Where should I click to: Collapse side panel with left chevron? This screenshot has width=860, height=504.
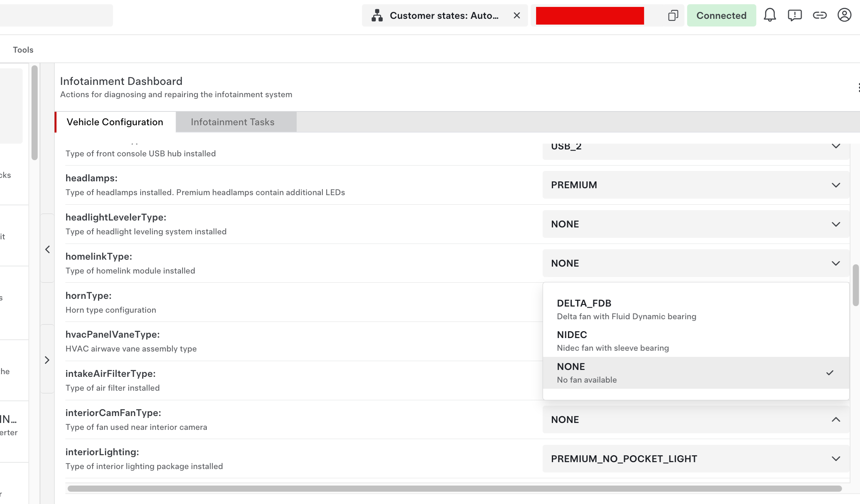coord(47,249)
